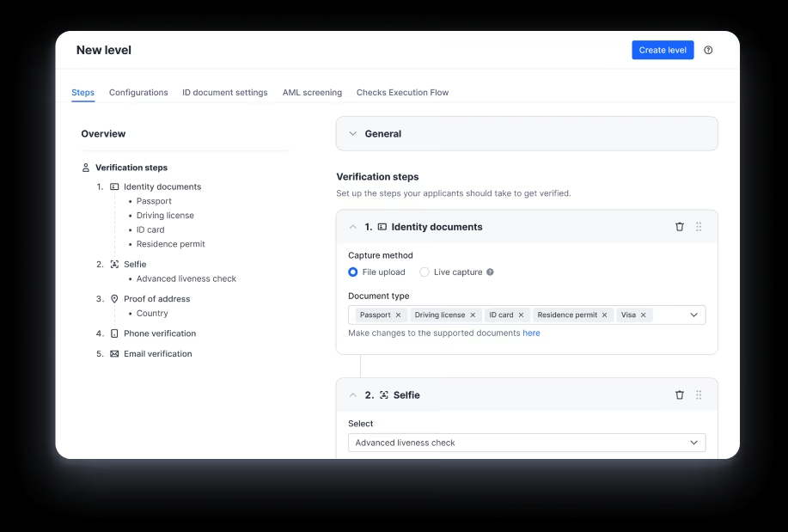The width and height of the screenshot is (788, 532).
Task: Click the Email verification envelope icon
Action: click(114, 353)
